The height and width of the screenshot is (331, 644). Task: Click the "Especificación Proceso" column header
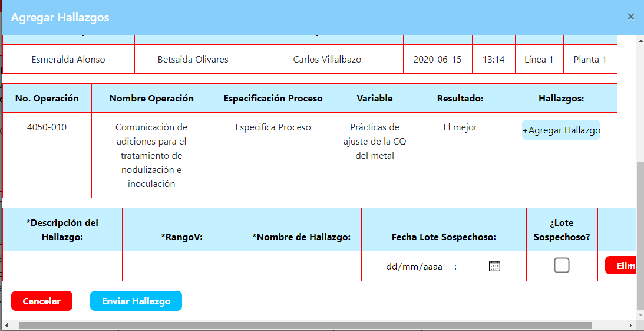273,99
